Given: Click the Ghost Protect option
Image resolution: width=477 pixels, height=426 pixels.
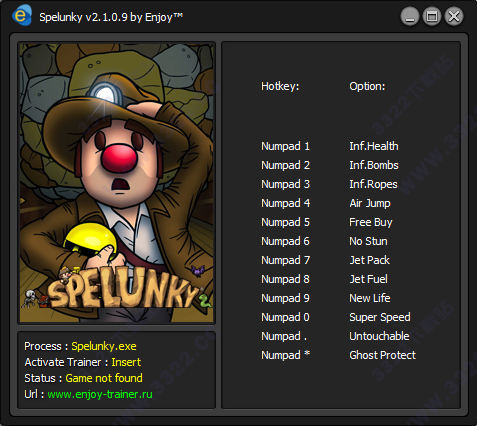Looking at the screenshot, I should pyautogui.click(x=382, y=355).
